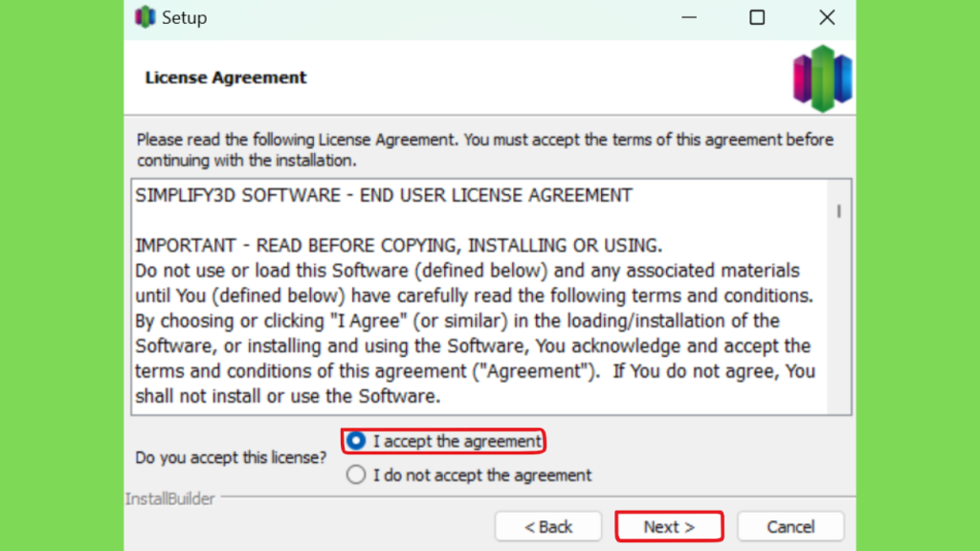Click the large Simplify3D logo in the header
Image resolution: width=980 pixels, height=551 pixels.
click(x=822, y=78)
